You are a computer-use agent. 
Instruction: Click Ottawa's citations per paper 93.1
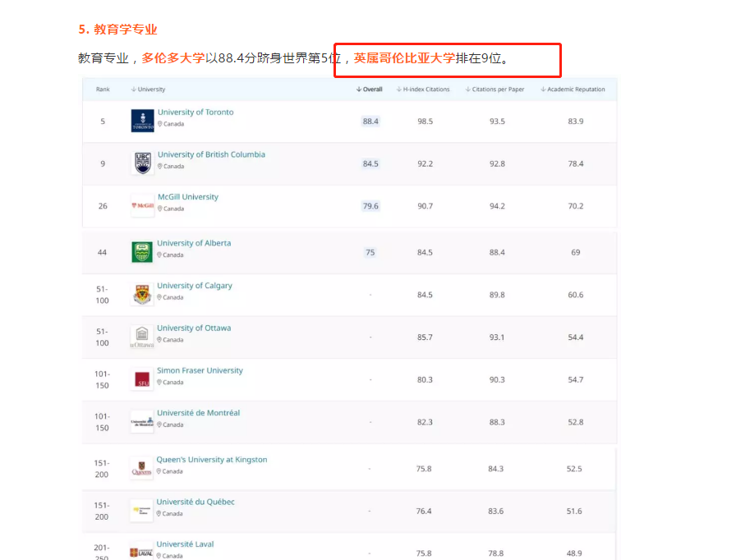pos(497,337)
